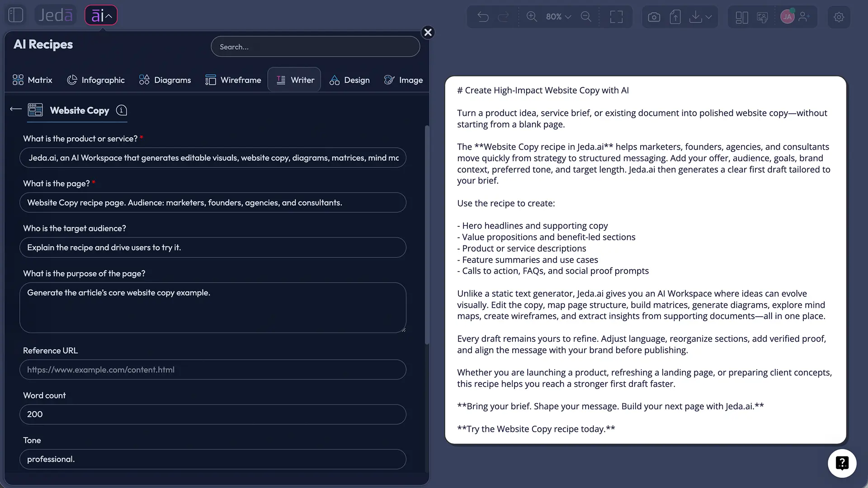The width and height of the screenshot is (868, 488).
Task: Change the Tone field value
Action: (213, 459)
